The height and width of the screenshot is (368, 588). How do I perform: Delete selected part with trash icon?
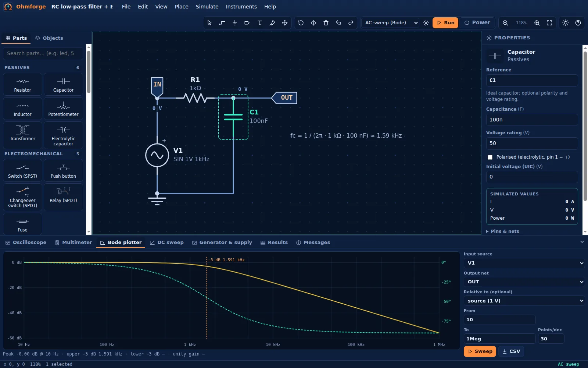point(326,23)
